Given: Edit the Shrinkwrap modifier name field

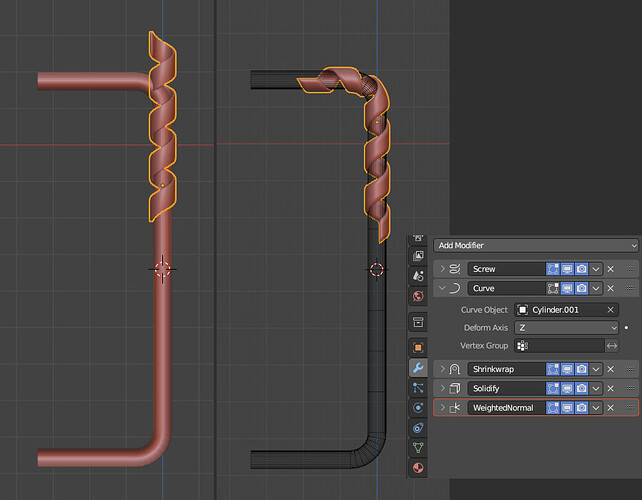Looking at the screenshot, I should pos(506,369).
